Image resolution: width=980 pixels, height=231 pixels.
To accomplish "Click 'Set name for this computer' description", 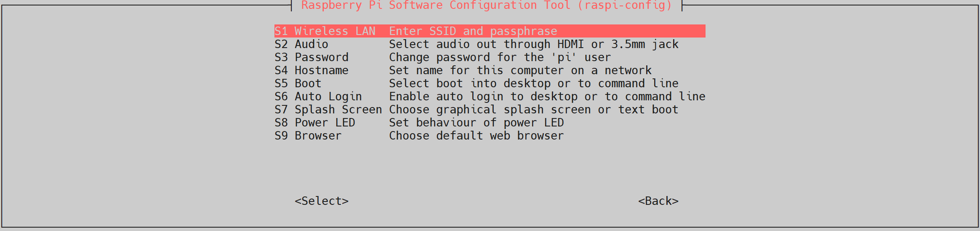I will coord(520,70).
